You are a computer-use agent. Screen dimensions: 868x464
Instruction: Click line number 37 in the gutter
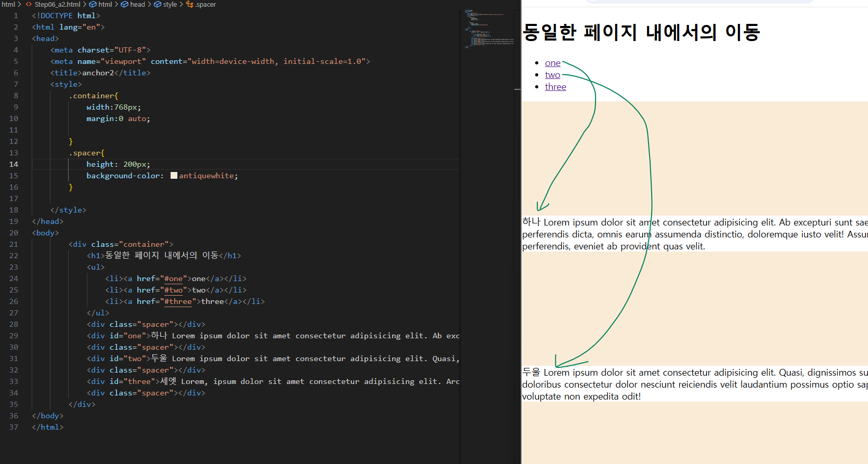[14, 427]
